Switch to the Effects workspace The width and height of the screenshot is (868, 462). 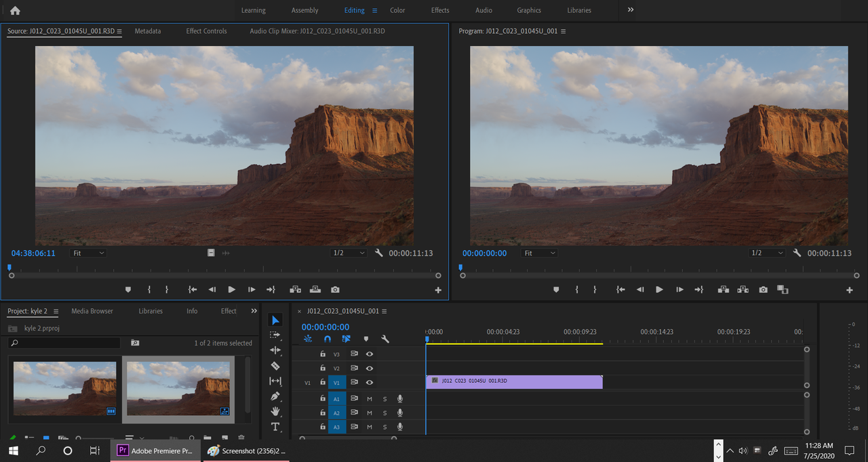click(x=440, y=10)
